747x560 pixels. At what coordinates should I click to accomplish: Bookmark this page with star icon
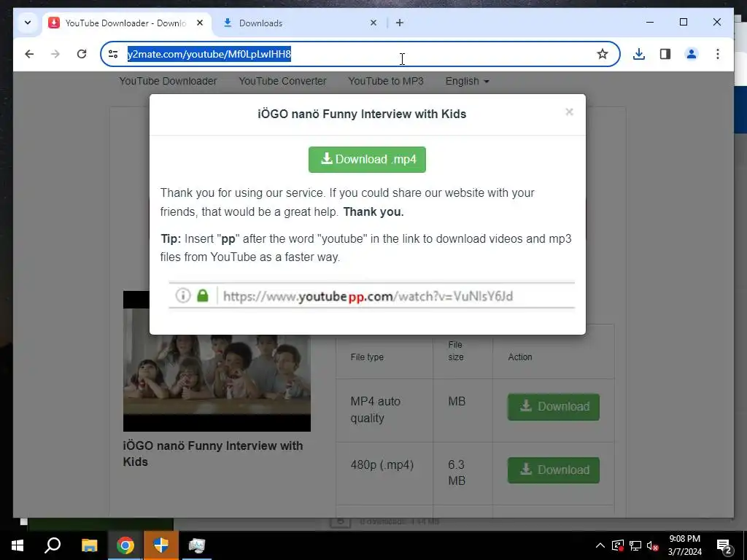click(x=602, y=54)
